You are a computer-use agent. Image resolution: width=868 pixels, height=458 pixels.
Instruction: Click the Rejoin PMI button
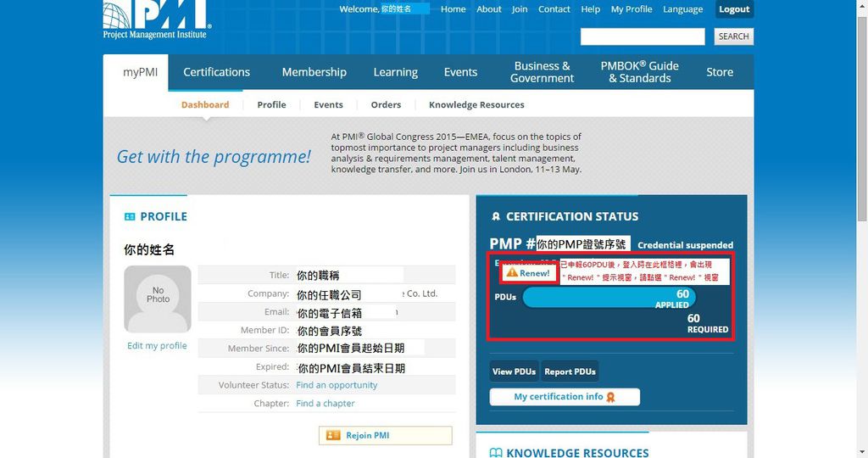point(386,435)
